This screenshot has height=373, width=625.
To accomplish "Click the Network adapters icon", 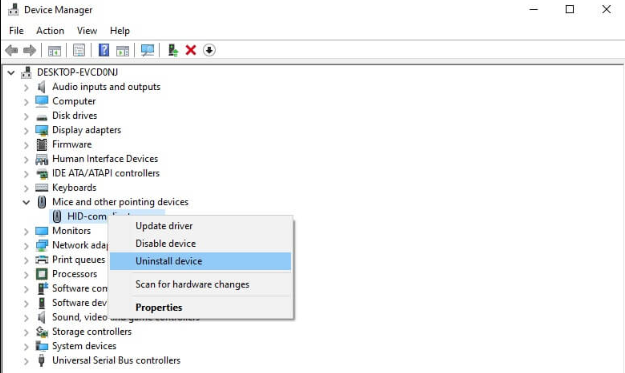I will [x=41, y=245].
